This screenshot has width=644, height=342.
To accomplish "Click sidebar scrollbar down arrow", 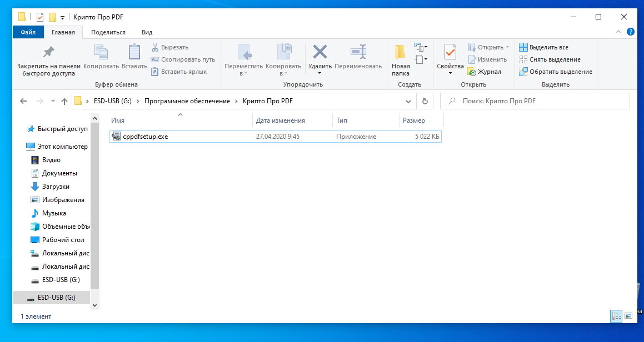I will coord(95,305).
